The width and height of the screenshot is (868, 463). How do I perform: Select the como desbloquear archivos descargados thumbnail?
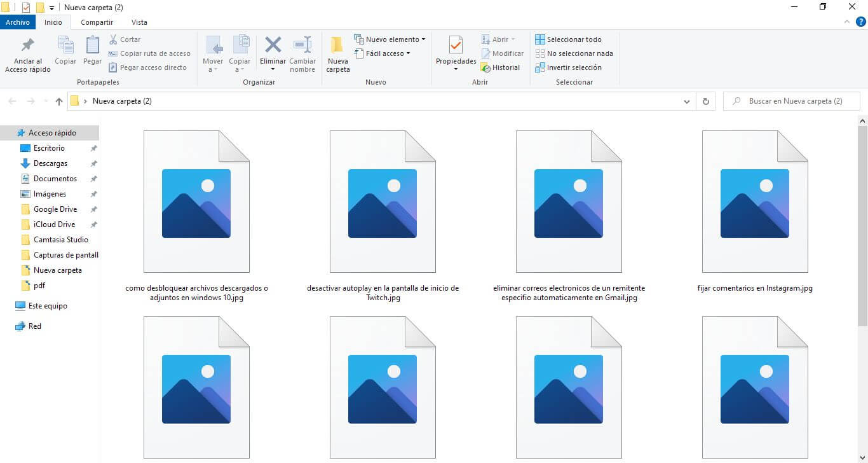pyautogui.click(x=196, y=202)
